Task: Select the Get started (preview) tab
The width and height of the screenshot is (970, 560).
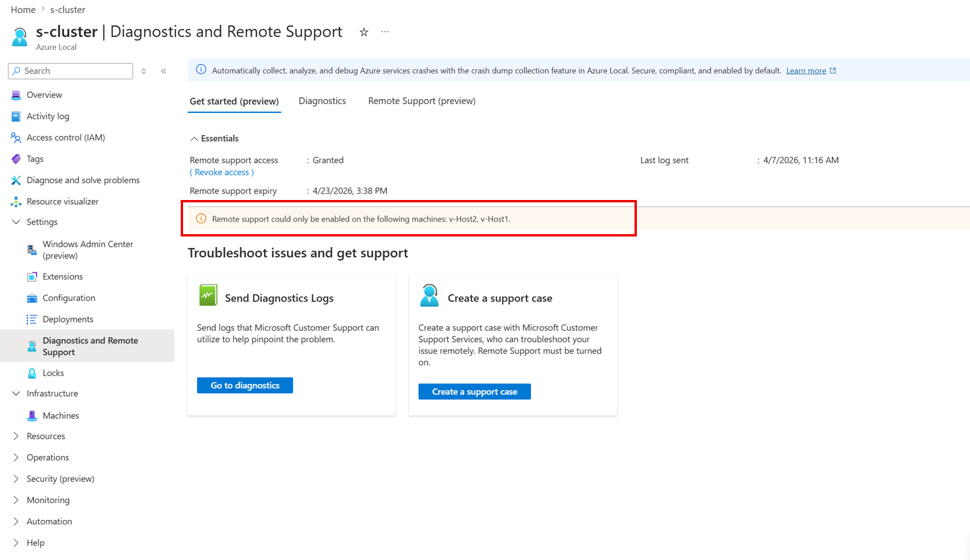Action: (x=234, y=101)
